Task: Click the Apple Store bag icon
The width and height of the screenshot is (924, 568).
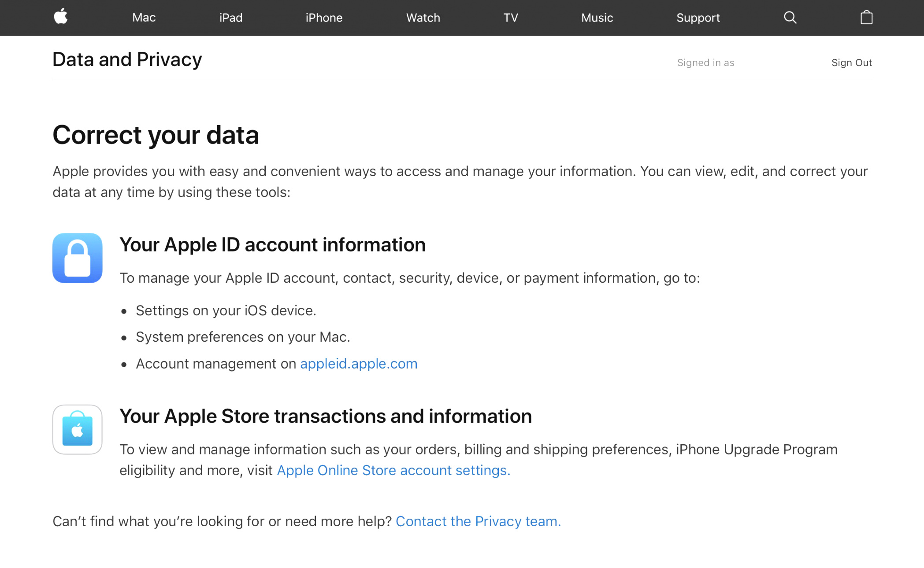Action: (78, 429)
